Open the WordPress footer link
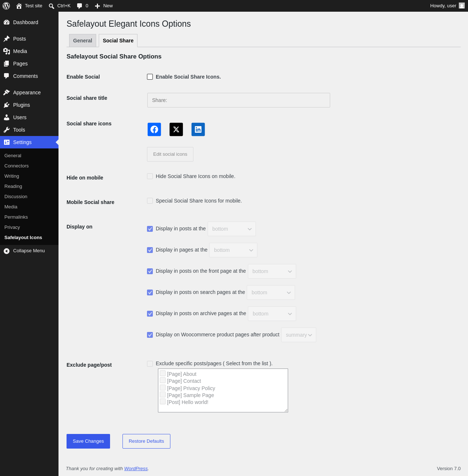The height and width of the screenshot is (476, 468). [136, 469]
